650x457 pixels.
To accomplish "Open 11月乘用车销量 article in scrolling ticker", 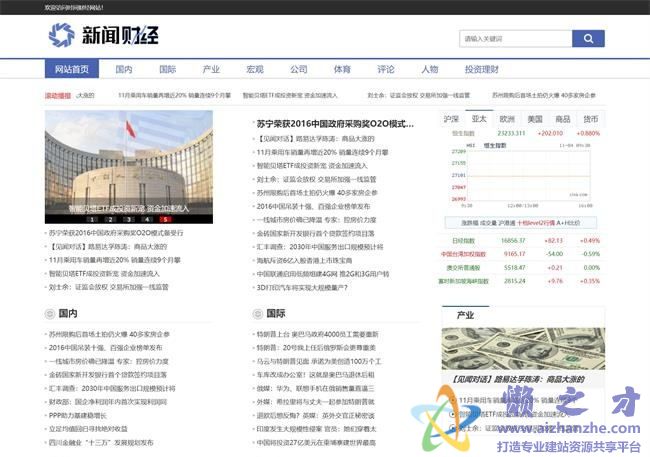I will [175, 95].
